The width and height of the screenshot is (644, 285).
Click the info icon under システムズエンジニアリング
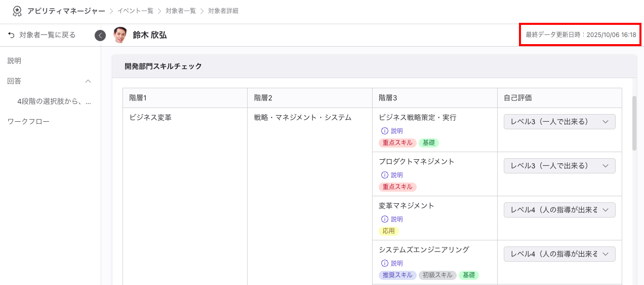click(x=384, y=263)
